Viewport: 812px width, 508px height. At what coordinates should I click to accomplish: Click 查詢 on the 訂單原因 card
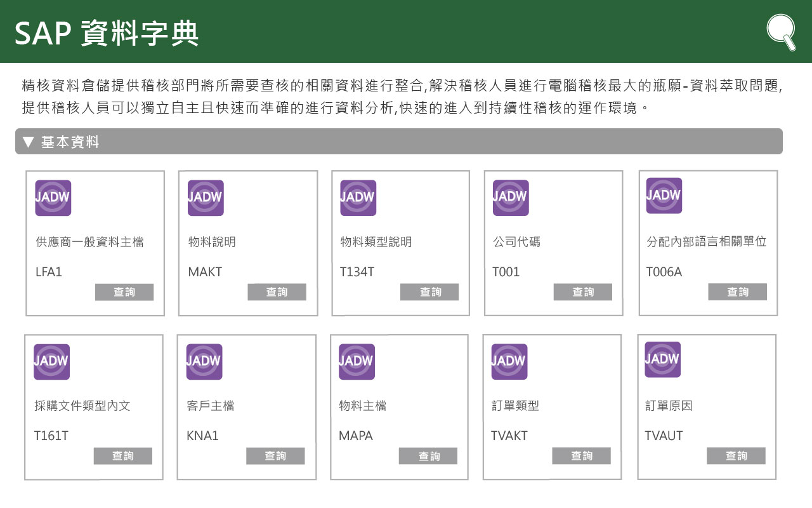click(736, 456)
